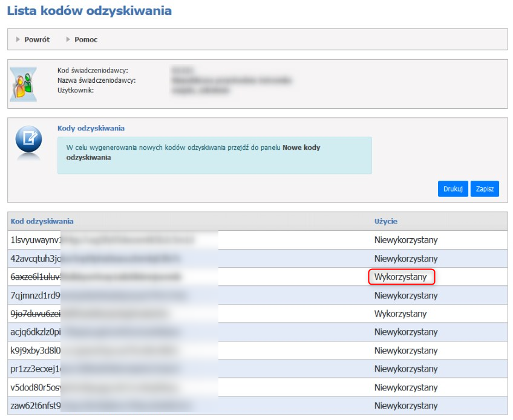The image size is (513, 420).
Task: Select the crossed-out code starting with 9jo7duvu6ze
Action: tap(36, 314)
